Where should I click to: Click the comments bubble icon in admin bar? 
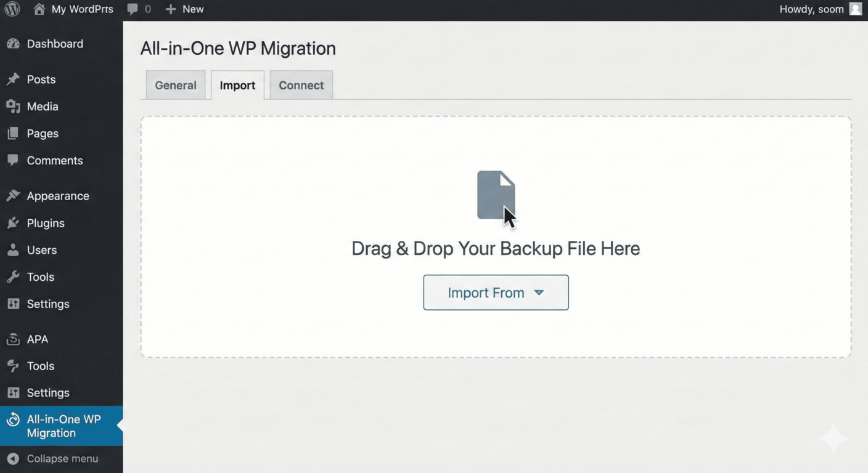[133, 9]
